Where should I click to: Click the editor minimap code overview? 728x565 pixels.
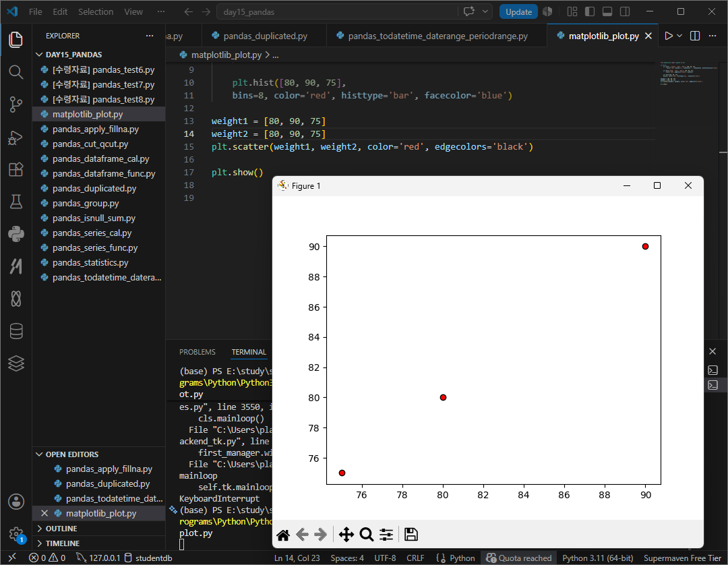689,73
